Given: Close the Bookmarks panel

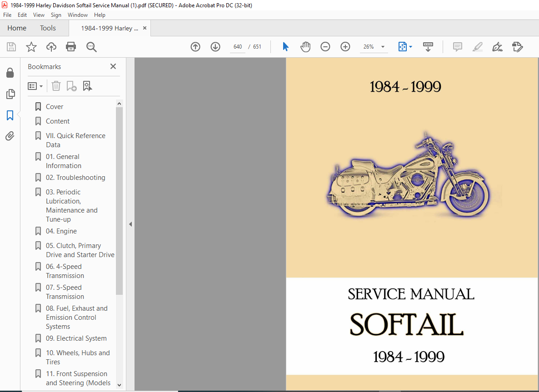Looking at the screenshot, I should (x=113, y=66).
